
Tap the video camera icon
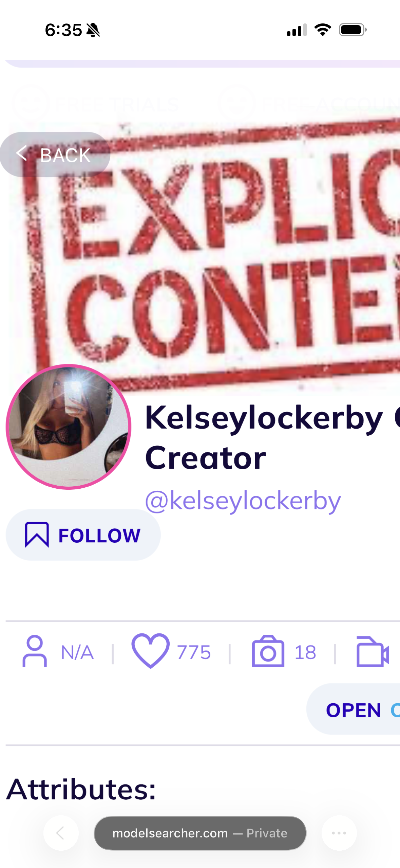pos(373,652)
